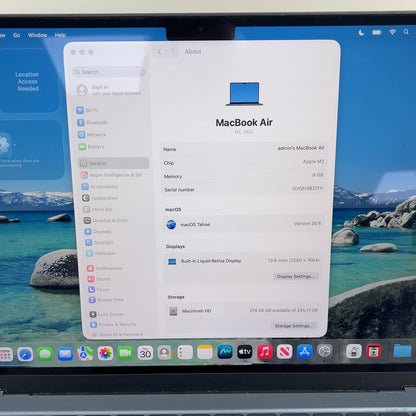The width and height of the screenshot is (416, 416).
Task: Open Apple Intelligence & Siri settings
Action: tap(112, 175)
